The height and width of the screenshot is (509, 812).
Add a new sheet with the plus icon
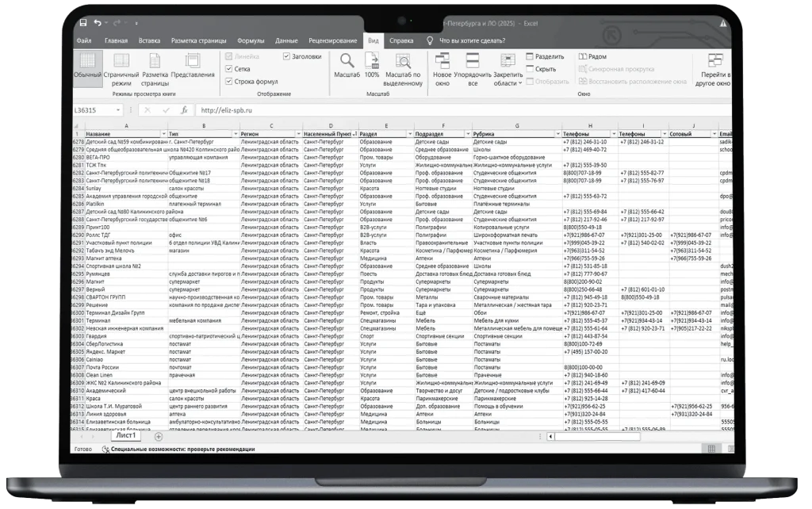(x=159, y=437)
